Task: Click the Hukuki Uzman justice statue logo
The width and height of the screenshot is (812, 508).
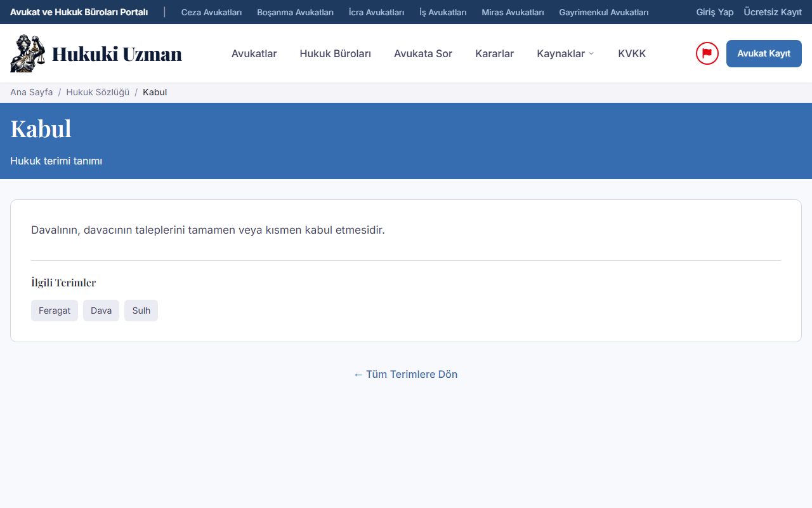Action: pos(28,53)
